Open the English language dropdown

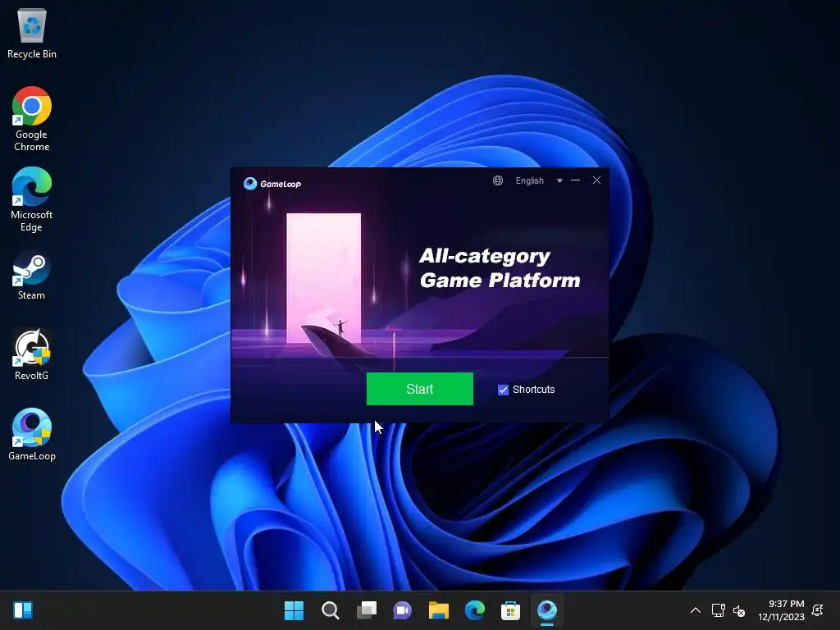(538, 180)
